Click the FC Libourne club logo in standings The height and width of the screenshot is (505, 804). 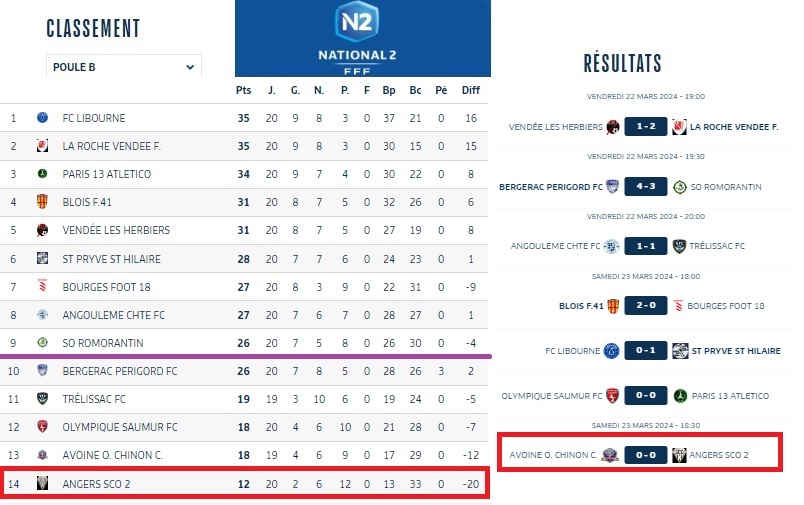(x=42, y=118)
